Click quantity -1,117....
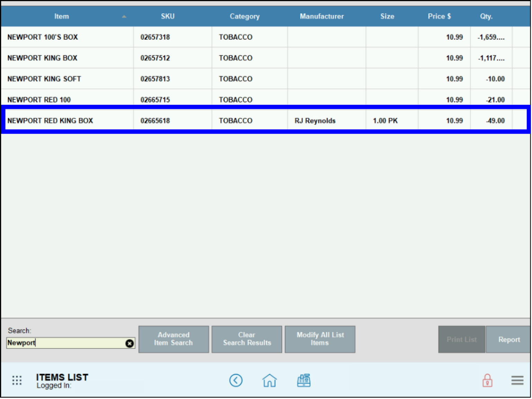The width and height of the screenshot is (532, 399). click(x=491, y=58)
